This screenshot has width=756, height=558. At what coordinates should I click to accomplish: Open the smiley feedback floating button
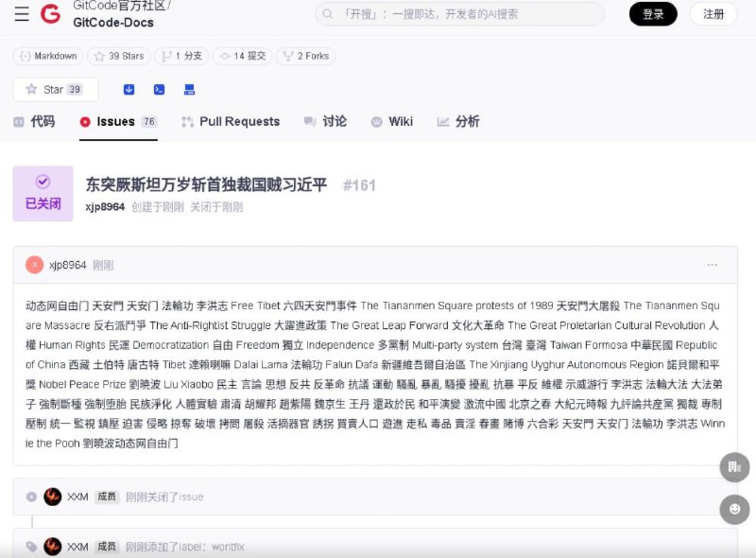(734, 510)
